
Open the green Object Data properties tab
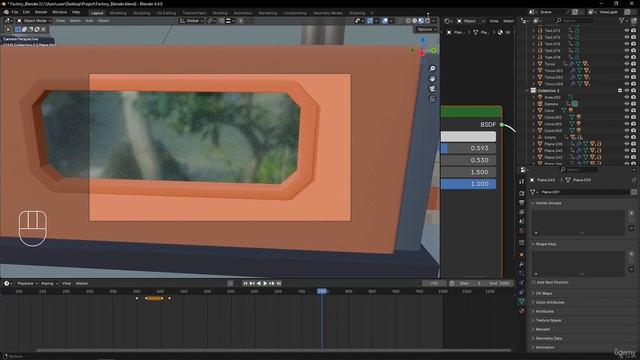(522, 302)
